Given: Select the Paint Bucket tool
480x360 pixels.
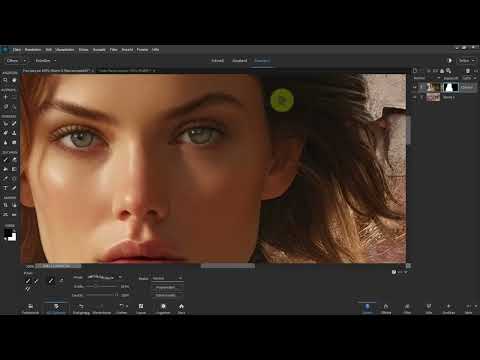Looking at the screenshot, I should pos(5,169).
